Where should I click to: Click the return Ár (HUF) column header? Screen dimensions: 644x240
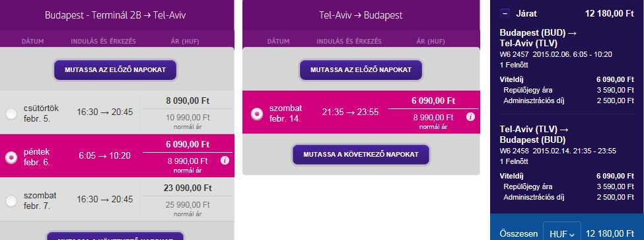pos(431,41)
